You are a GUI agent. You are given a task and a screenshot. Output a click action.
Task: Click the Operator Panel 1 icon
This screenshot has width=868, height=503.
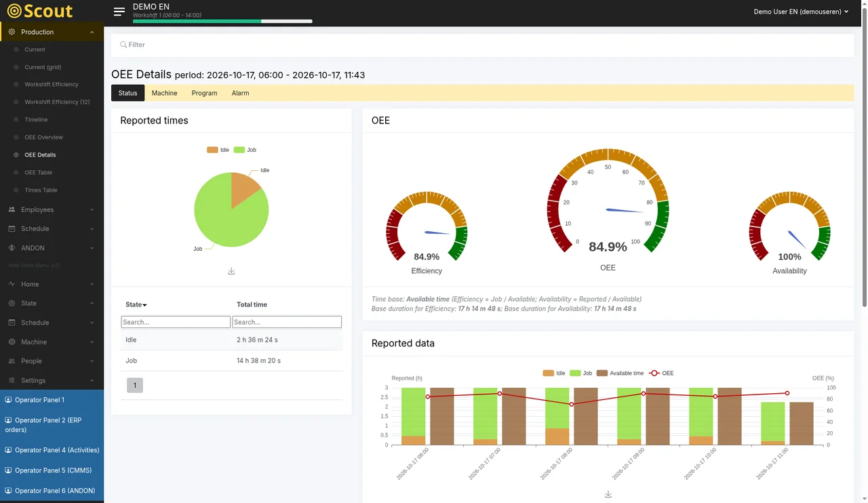point(9,400)
